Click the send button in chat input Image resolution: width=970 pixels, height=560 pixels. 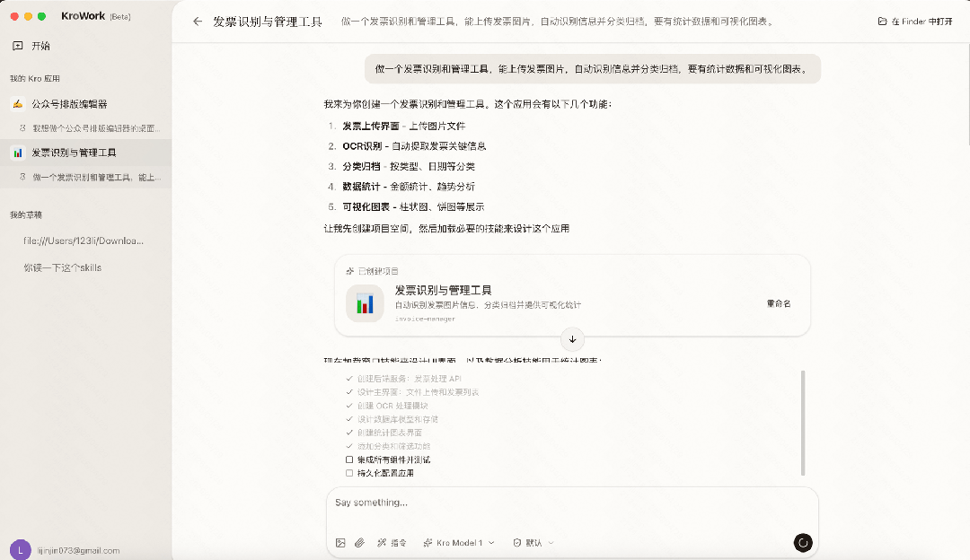click(803, 542)
